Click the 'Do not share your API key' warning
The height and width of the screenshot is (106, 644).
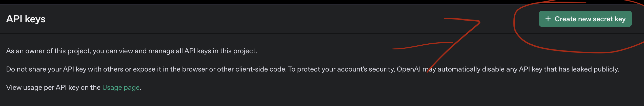pos(313,69)
